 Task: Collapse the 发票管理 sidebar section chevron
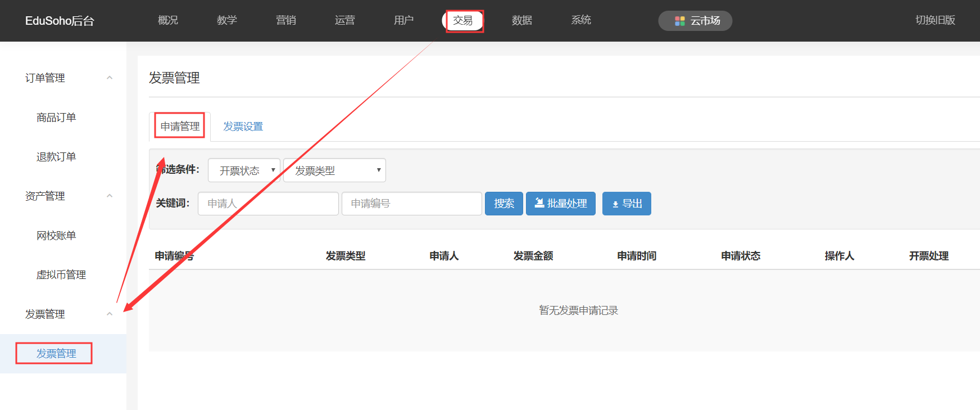110,314
